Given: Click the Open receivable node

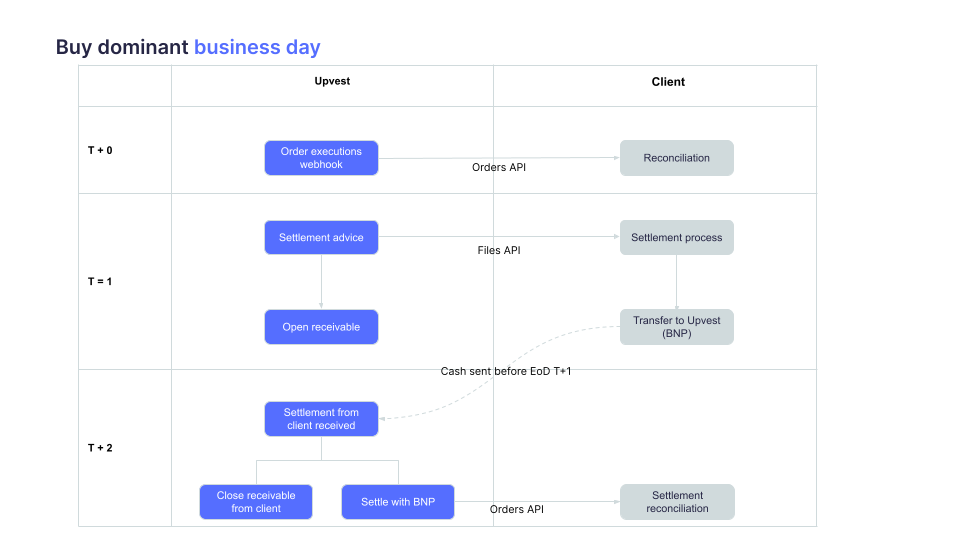Looking at the screenshot, I should point(321,327).
